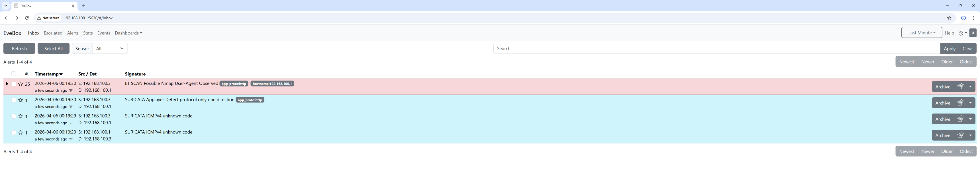Click the EveBox brand link
980x171 pixels.
click(x=12, y=33)
